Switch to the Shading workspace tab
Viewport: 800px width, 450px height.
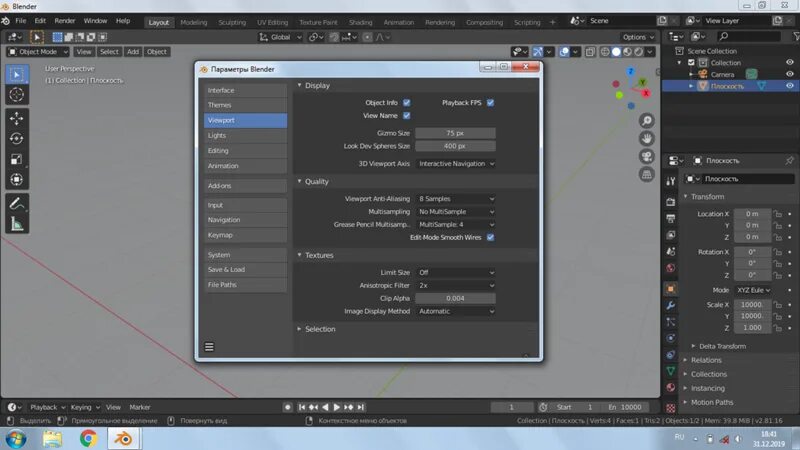361,22
